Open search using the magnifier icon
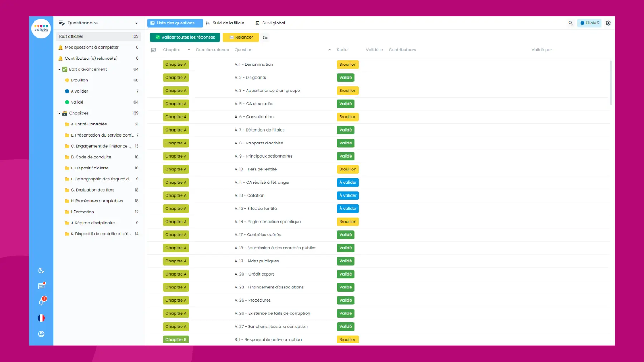 [571, 23]
